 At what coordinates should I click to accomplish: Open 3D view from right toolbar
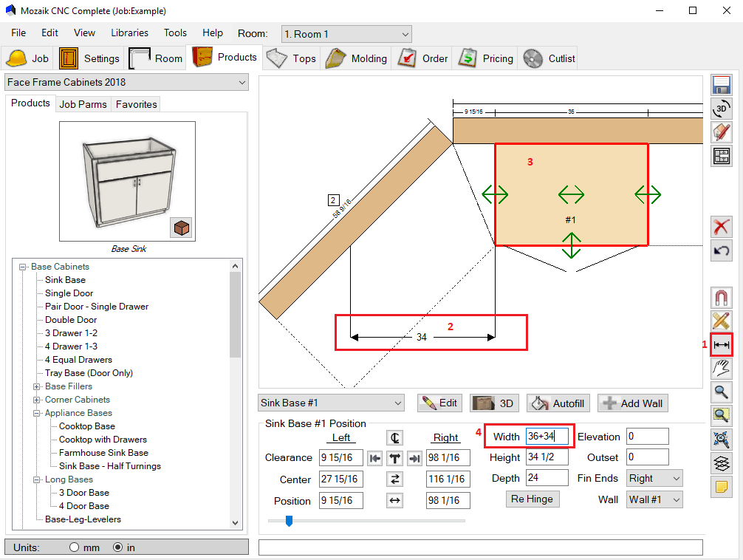click(x=722, y=109)
